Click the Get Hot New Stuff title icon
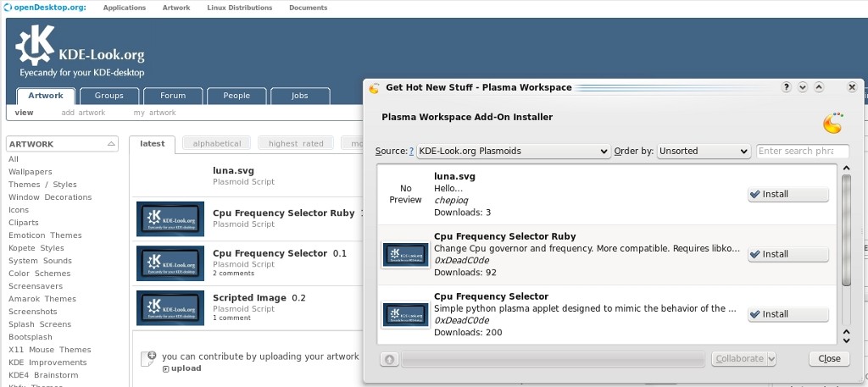The width and height of the screenshot is (868, 387). [x=374, y=87]
